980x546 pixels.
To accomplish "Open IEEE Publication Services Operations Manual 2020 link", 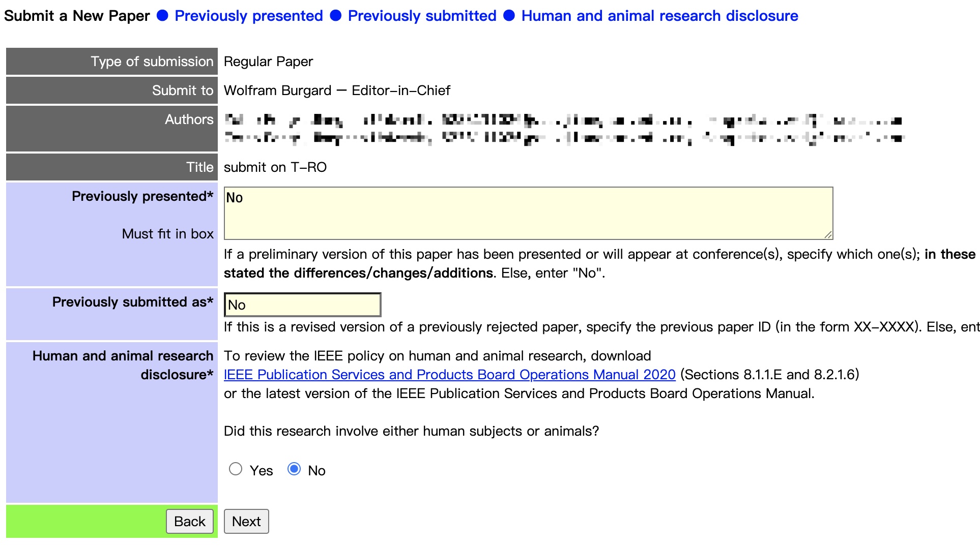I will (x=449, y=375).
